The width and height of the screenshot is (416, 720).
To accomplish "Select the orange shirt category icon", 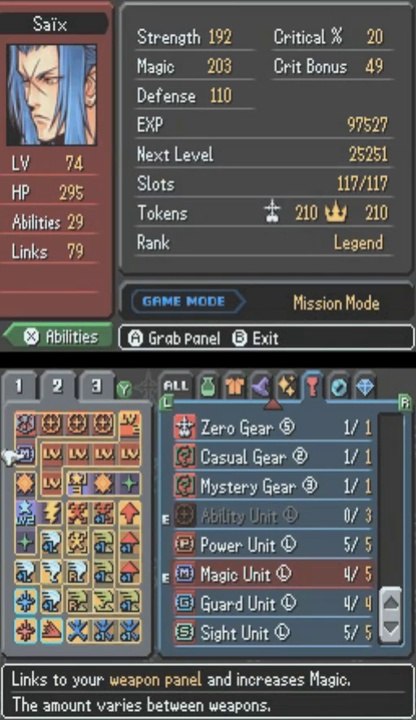I will (x=234, y=387).
